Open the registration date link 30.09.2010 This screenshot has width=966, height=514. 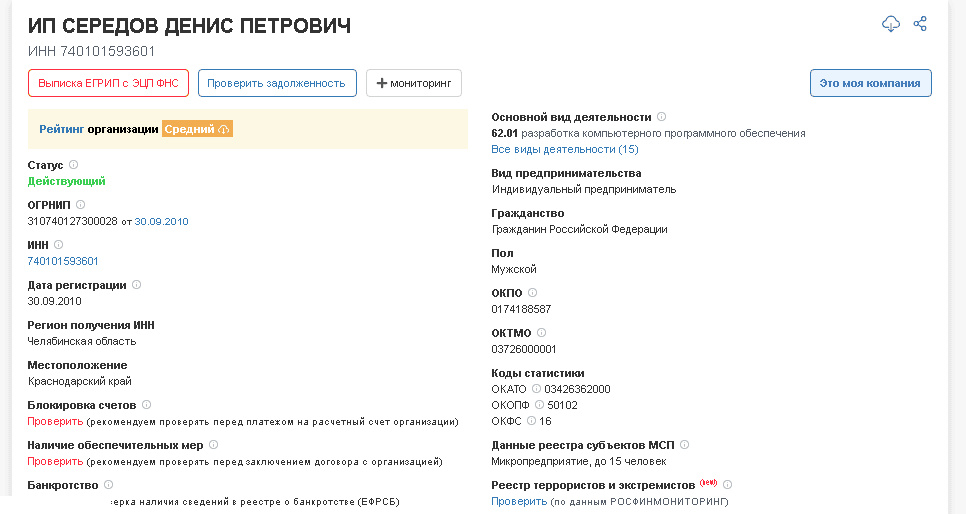click(161, 221)
